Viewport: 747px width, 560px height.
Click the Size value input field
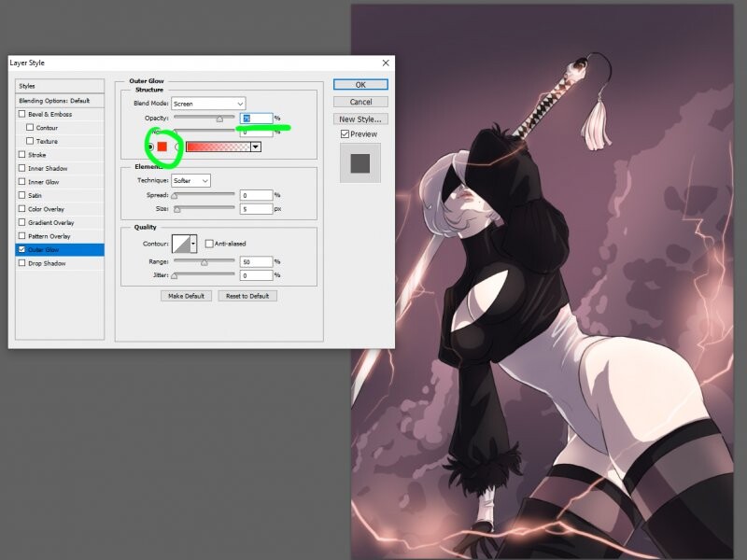256,209
